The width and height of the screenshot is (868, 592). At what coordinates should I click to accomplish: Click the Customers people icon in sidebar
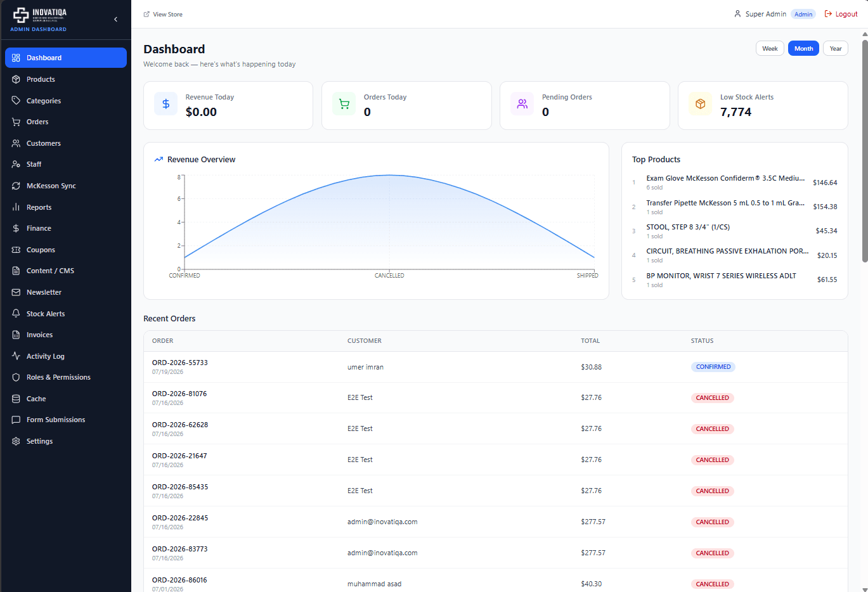click(x=16, y=143)
